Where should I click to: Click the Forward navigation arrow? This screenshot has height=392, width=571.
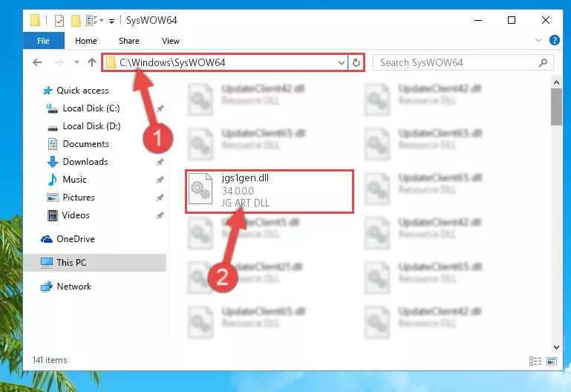[x=59, y=62]
